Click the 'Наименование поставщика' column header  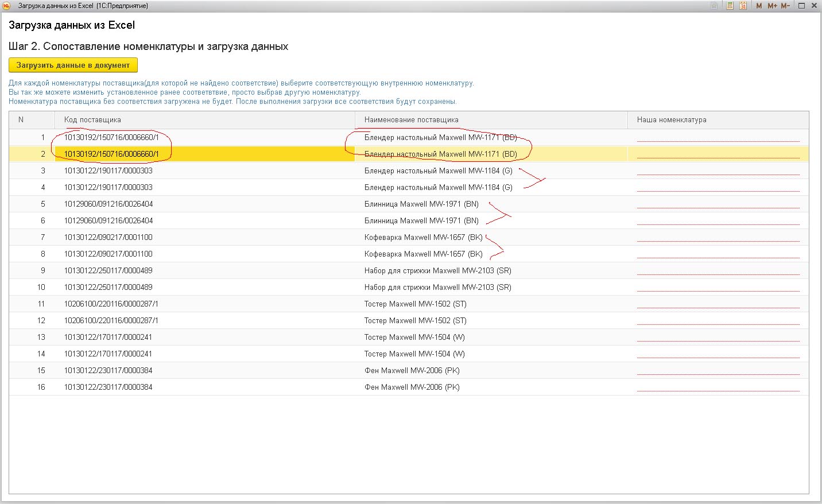pos(491,120)
